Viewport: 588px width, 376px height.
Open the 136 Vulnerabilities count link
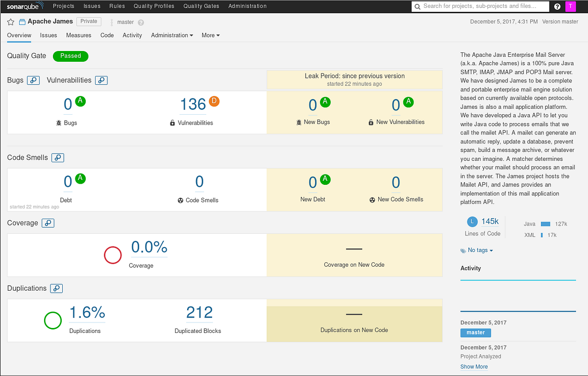pos(193,104)
